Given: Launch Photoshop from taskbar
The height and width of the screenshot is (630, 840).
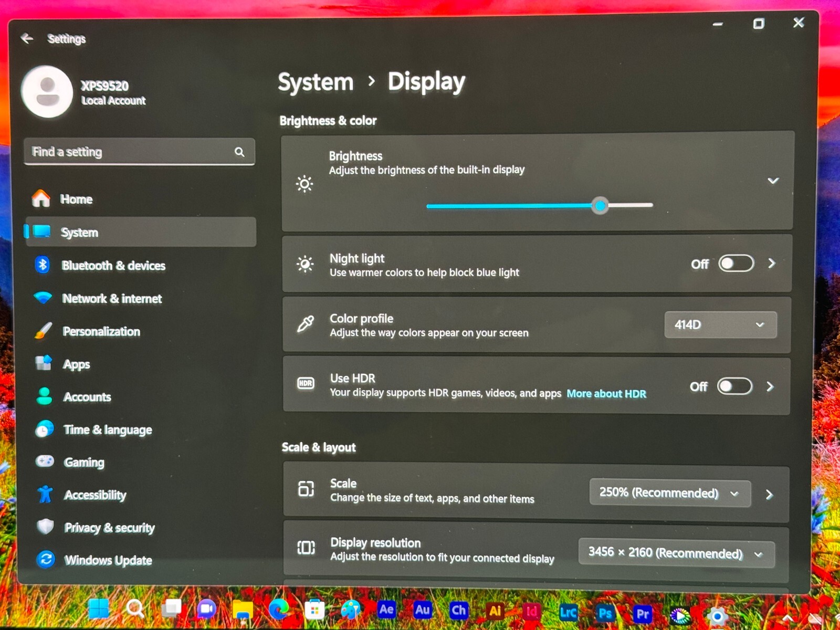Looking at the screenshot, I should coord(605,613).
